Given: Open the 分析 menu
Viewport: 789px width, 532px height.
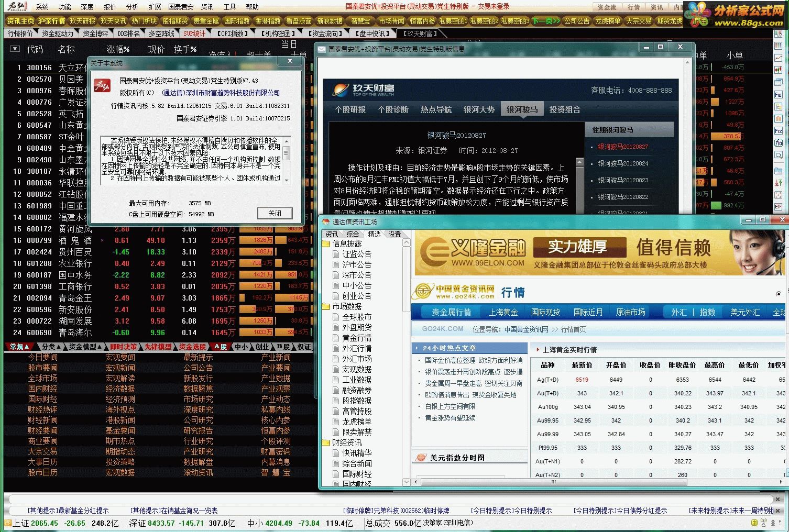Looking at the screenshot, I should pos(133,7).
